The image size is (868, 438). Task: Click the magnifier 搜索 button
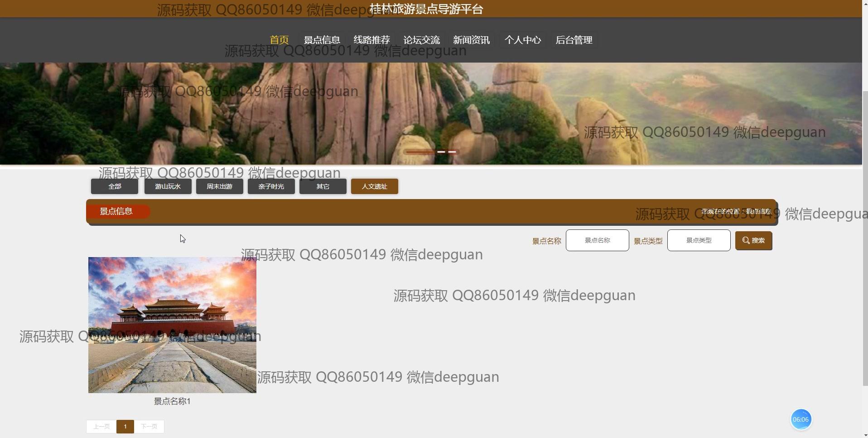753,240
